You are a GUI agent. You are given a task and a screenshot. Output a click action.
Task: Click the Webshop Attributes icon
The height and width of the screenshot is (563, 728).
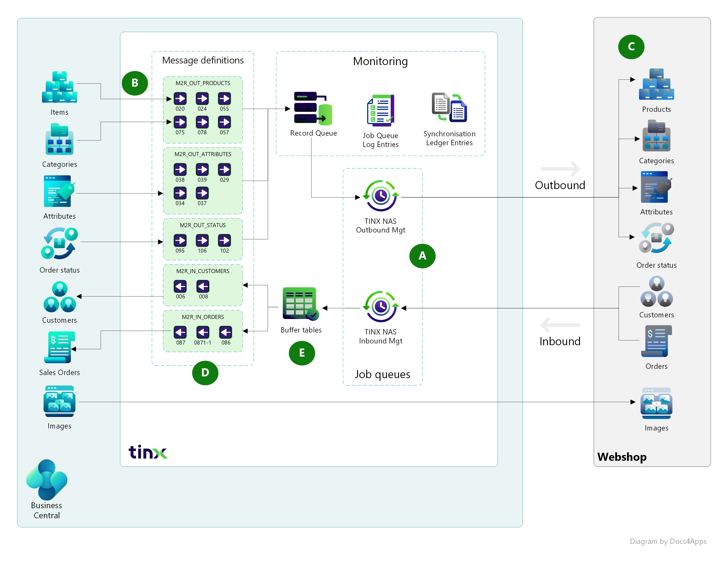pyautogui.click(x=656, y=187)
